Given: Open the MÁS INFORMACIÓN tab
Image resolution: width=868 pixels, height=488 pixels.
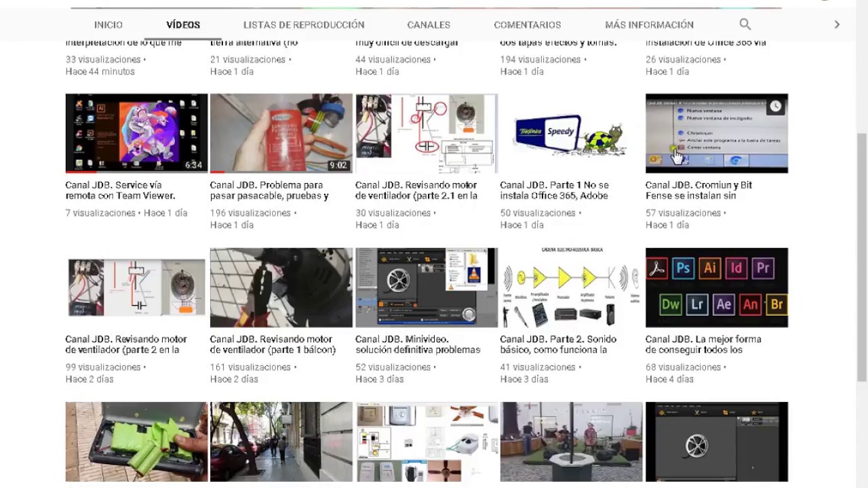Looking at the screenshot, I should (x=649, y=24).
